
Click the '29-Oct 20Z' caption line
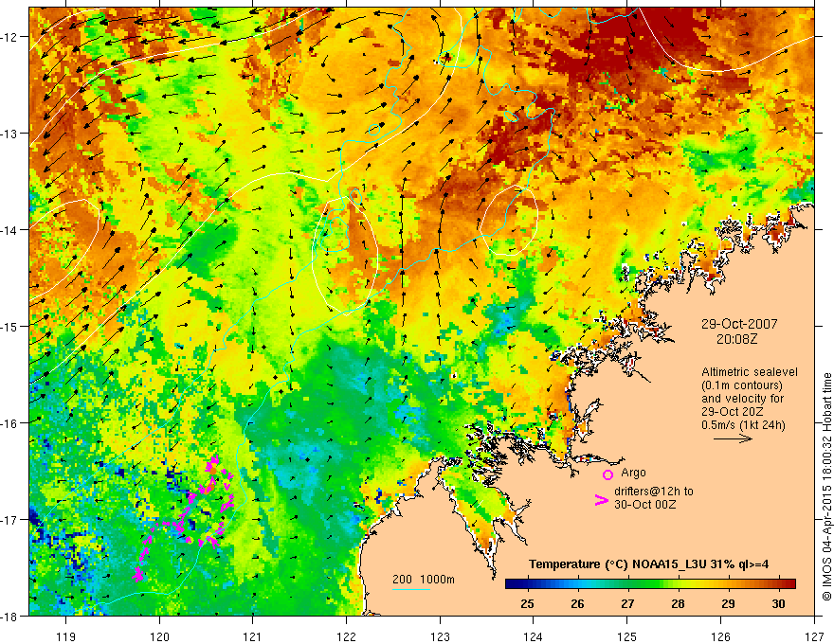coord(733,412)
